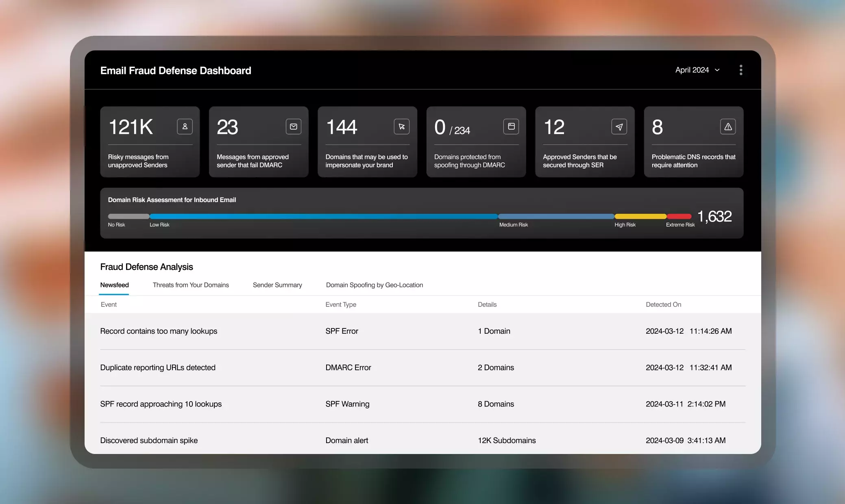
Task: Click the red Extreme Risk bar segment
Action: 679,216
